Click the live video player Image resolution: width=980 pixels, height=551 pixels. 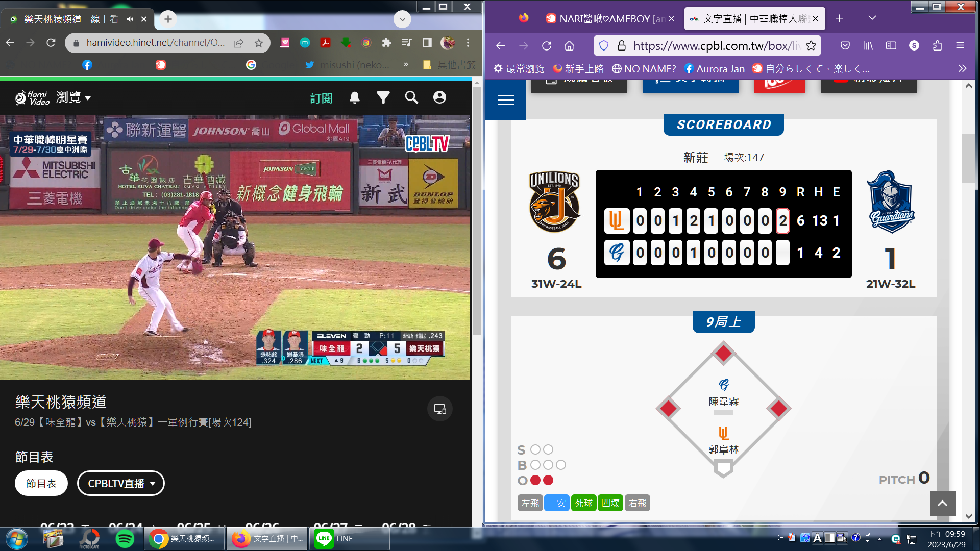point(235,247)
